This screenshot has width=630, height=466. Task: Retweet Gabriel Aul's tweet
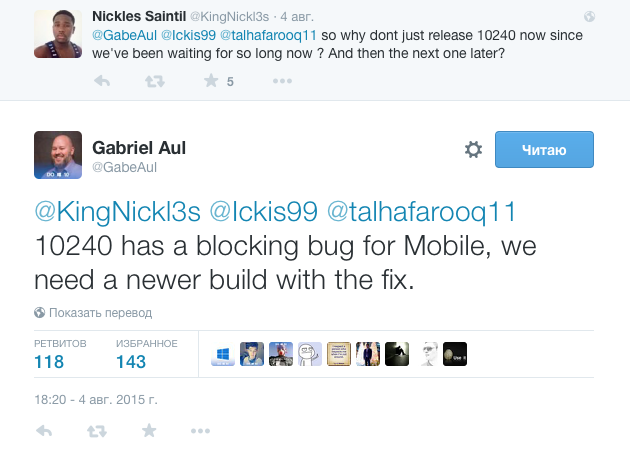pyautogui.click(x=97, y=431)
